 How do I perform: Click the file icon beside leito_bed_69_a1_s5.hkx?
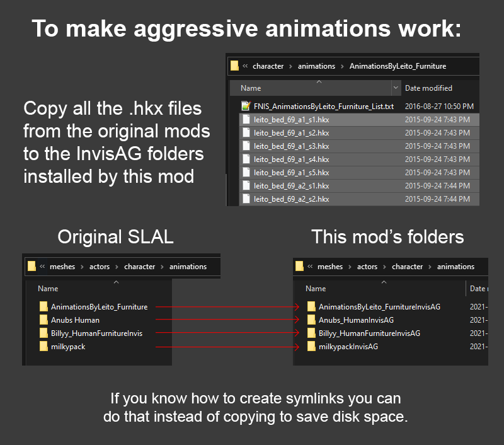pos(246,172)
